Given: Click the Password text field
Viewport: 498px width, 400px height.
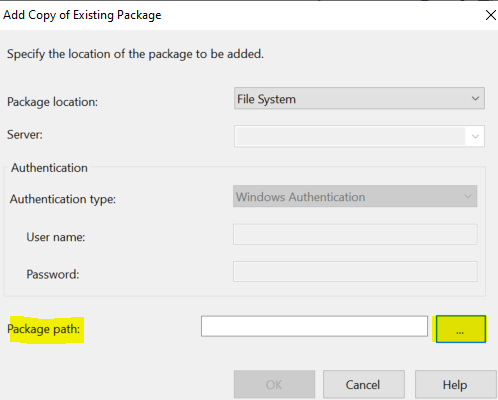Looking at the screenshot, I should (x=355, y=272).
